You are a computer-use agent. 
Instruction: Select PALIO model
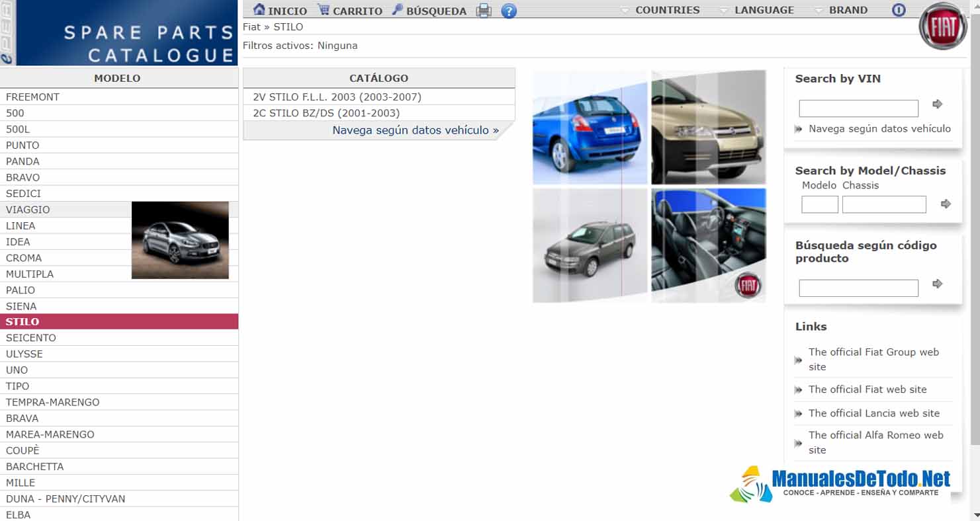[x=119, y=290]
